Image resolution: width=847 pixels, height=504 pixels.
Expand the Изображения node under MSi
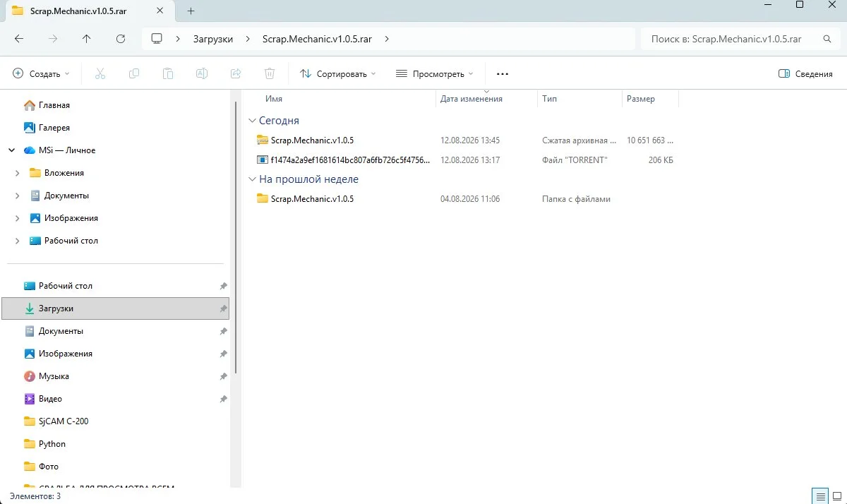(x=18, y=218)
